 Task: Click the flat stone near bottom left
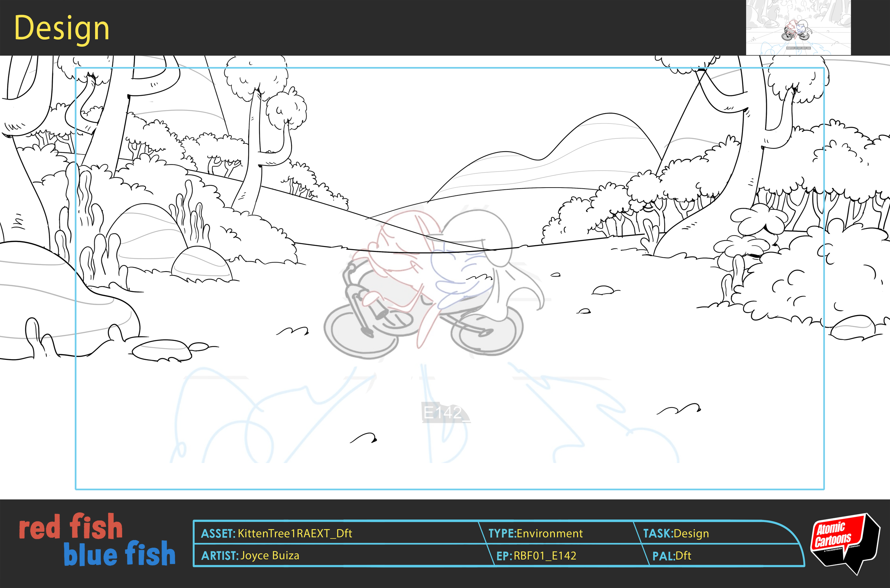[161, 350]
